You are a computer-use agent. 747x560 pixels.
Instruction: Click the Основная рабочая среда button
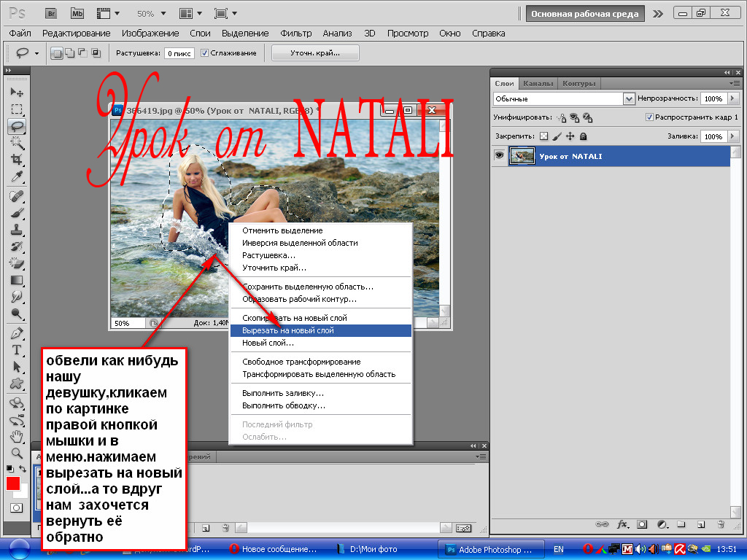[x=585, y=13]
